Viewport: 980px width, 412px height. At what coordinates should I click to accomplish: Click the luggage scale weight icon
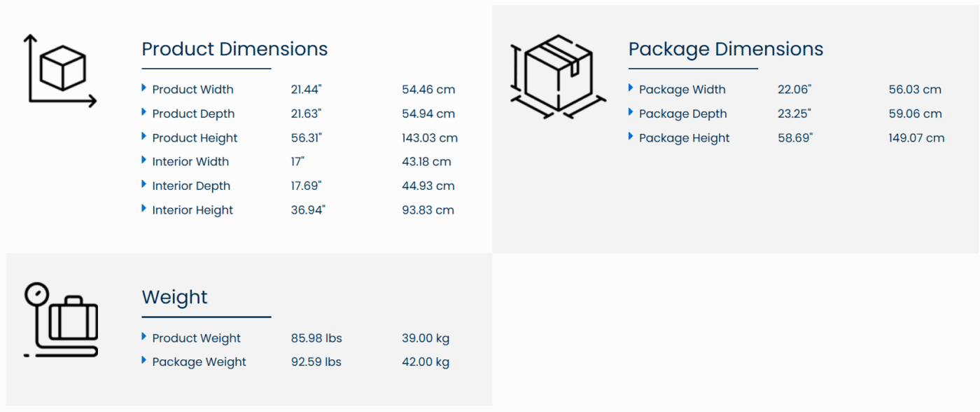(61, 320)
